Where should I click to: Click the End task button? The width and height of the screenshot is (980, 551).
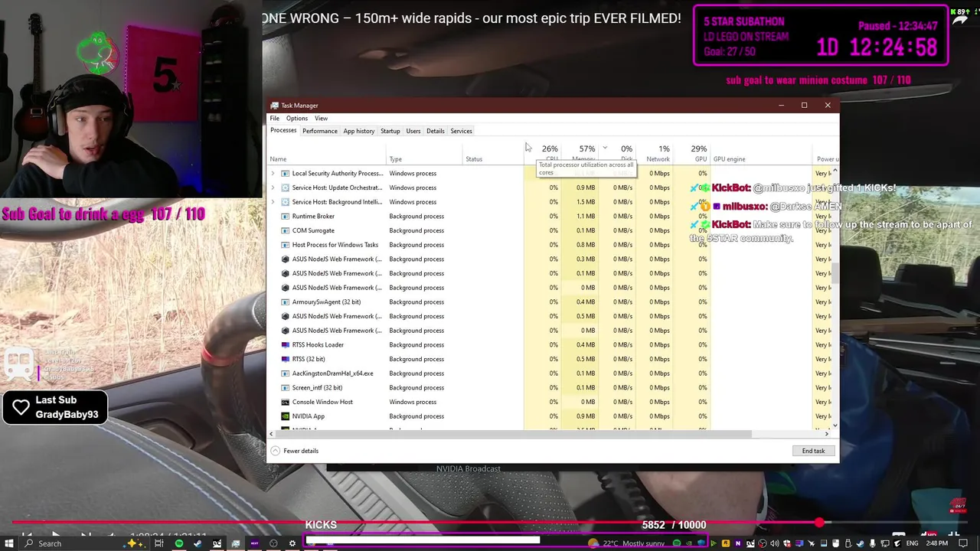click(x=813, y=451)
